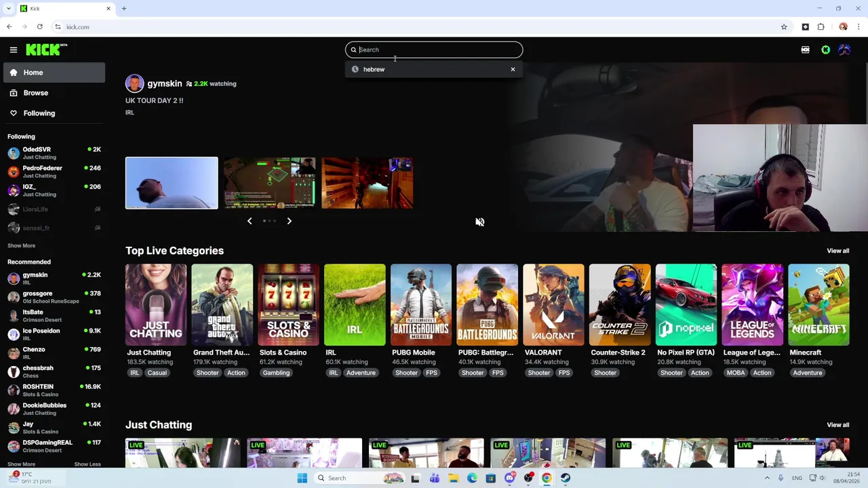The width and height of the screenshot is (868, 488).
Task: Go to next featured stream
Action: [289, 221]
